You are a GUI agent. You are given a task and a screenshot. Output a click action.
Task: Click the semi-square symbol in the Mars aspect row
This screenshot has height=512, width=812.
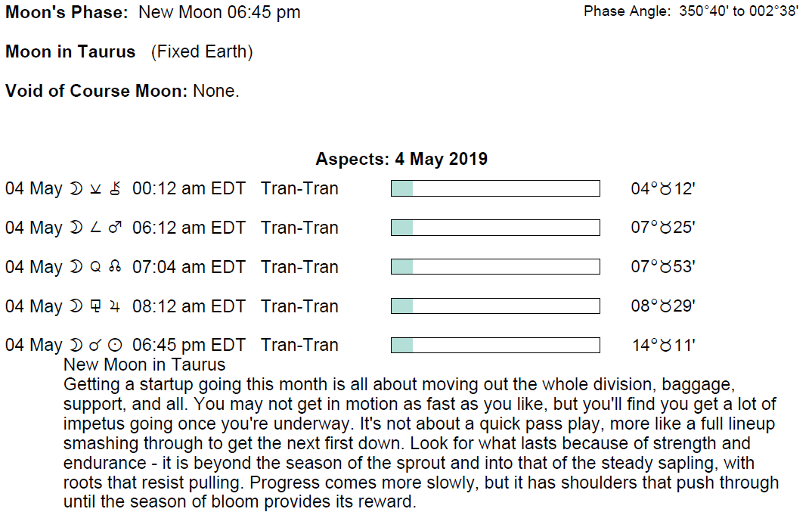(95, 228)
